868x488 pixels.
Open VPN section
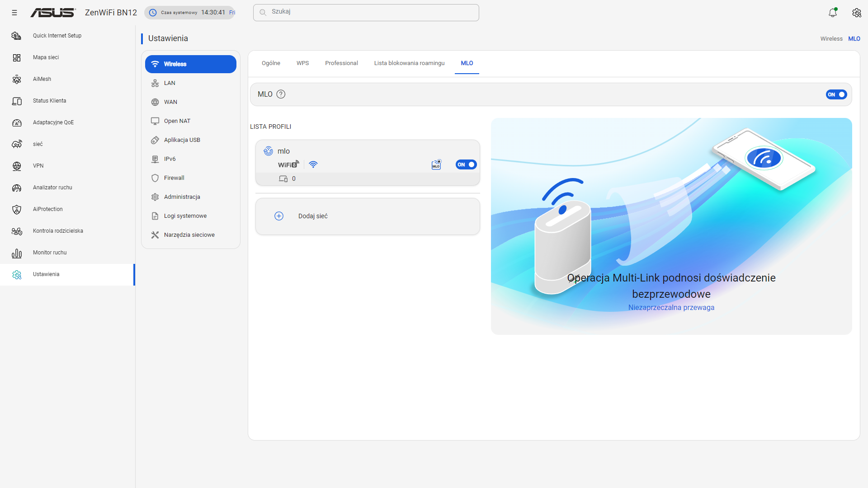point(68,166)
